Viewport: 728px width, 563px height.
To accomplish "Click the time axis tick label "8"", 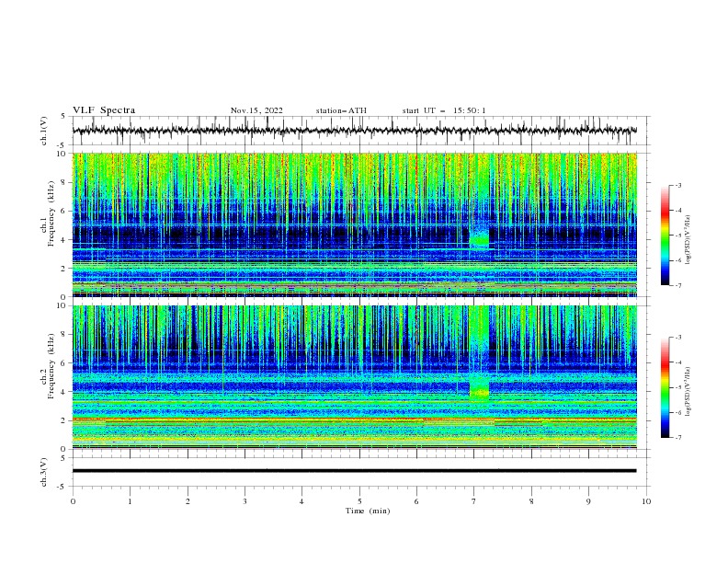I will pyautogui.click(x=531, y=501).
